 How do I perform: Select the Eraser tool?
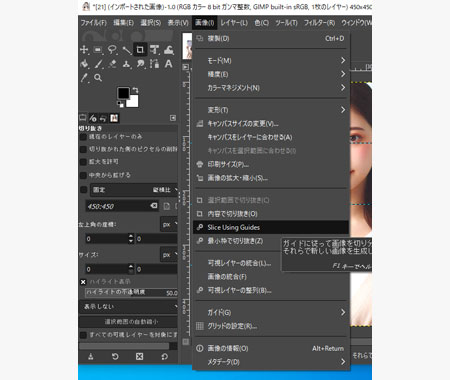(112, 64)
